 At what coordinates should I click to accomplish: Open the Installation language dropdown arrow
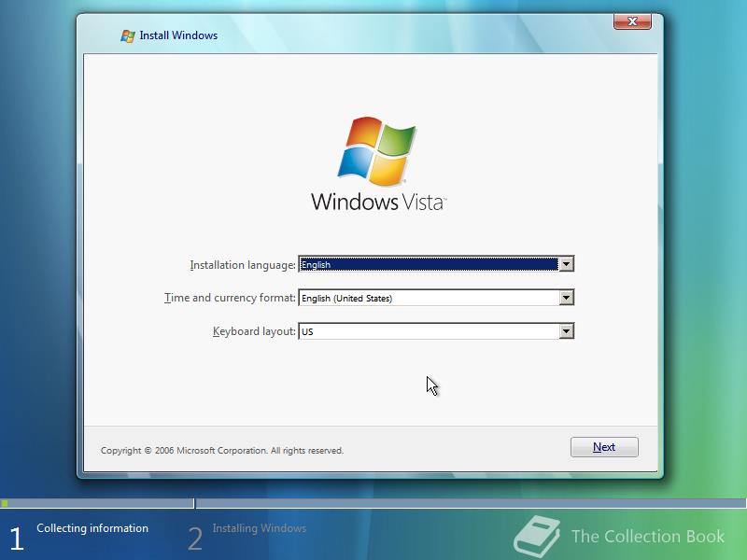(x=566, y=264)
